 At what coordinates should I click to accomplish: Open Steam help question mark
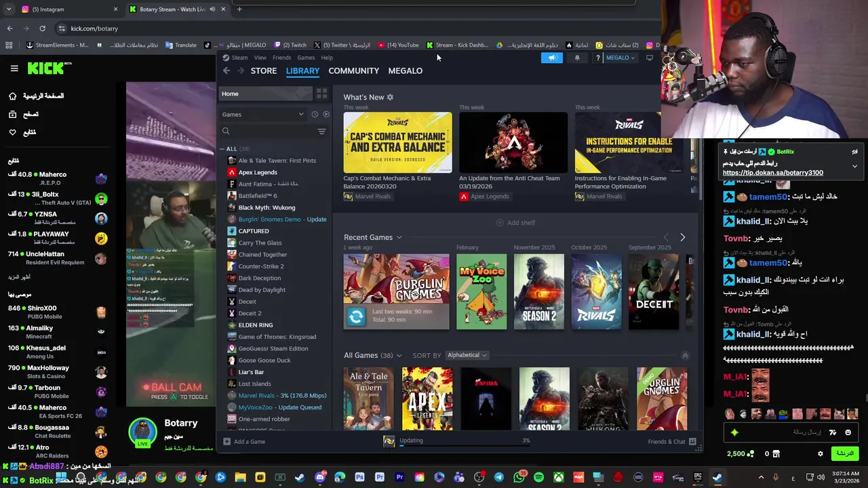597,58
